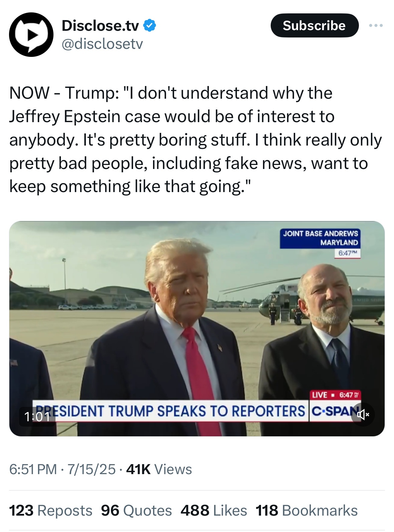Screen dimensions: 394x532
Task: Open the three-dot more options menu
Action: click(376, 25)
